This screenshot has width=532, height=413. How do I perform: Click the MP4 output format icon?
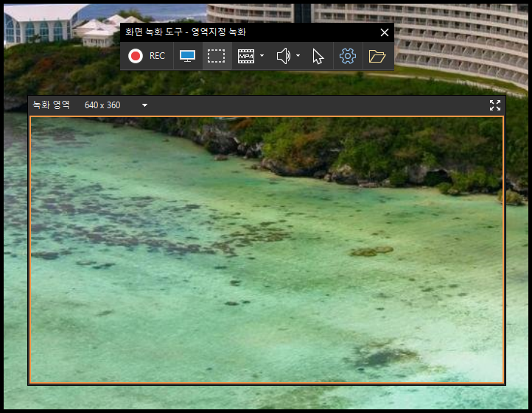(246, 56)
